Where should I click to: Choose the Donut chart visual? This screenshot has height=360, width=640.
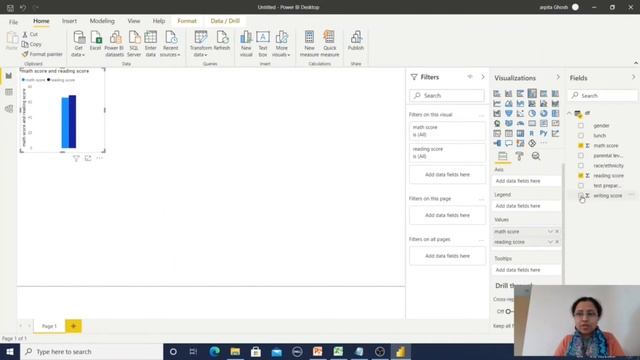[x=544, y=113]
